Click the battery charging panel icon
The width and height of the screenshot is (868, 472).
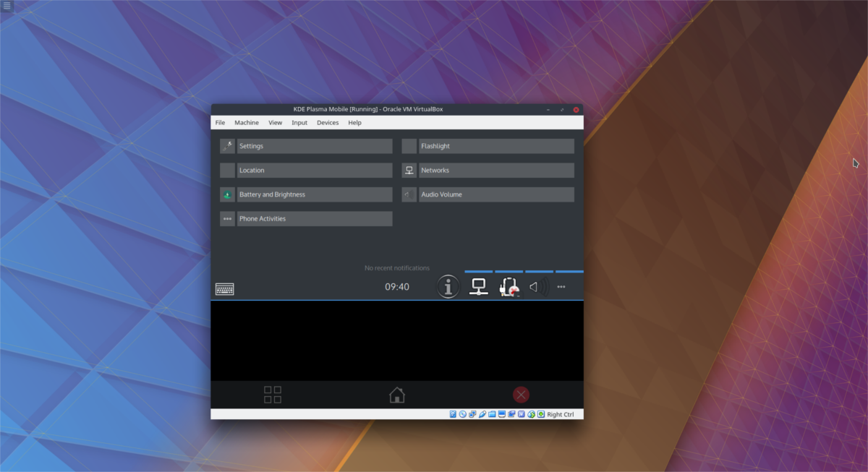[509, 287]
